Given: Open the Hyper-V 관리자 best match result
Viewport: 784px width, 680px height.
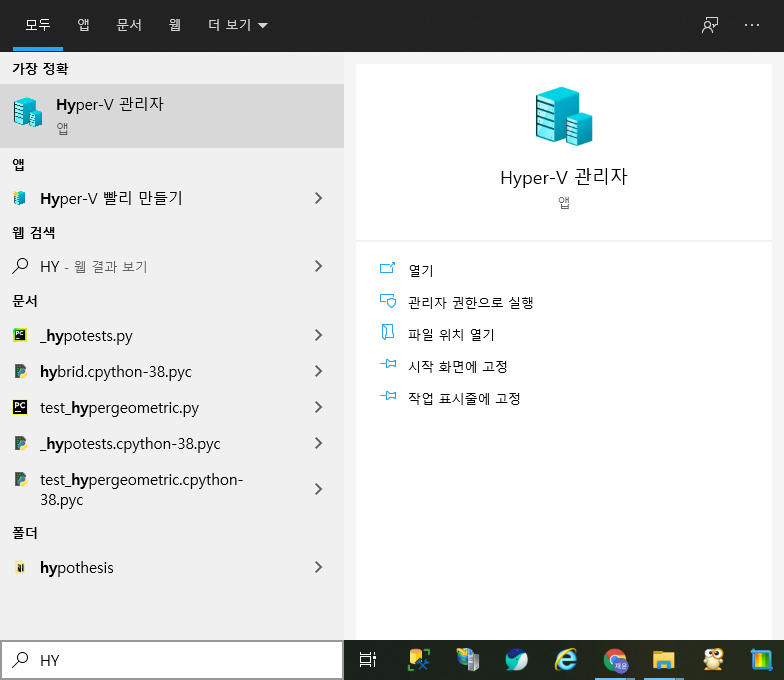Looking at the screenshot, I should point(172,116).
